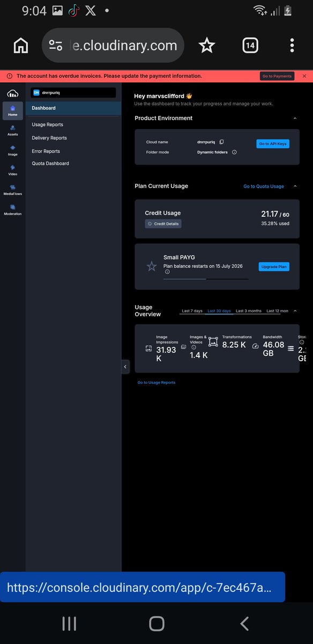Tap the site settings icon in address bar
This screenshot has height=644, width=313.
[55, 46]
